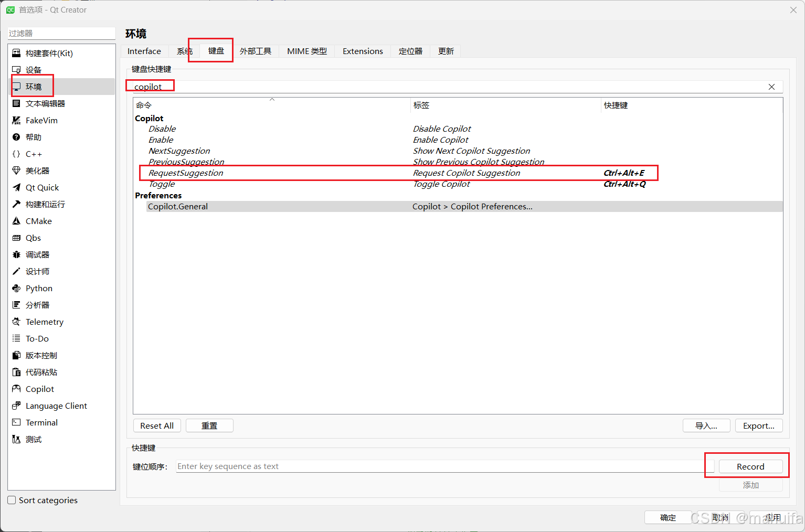Open the Telemetry category icon
The height and width of the screenshot is (532, 805).
(x=16, y=322)
